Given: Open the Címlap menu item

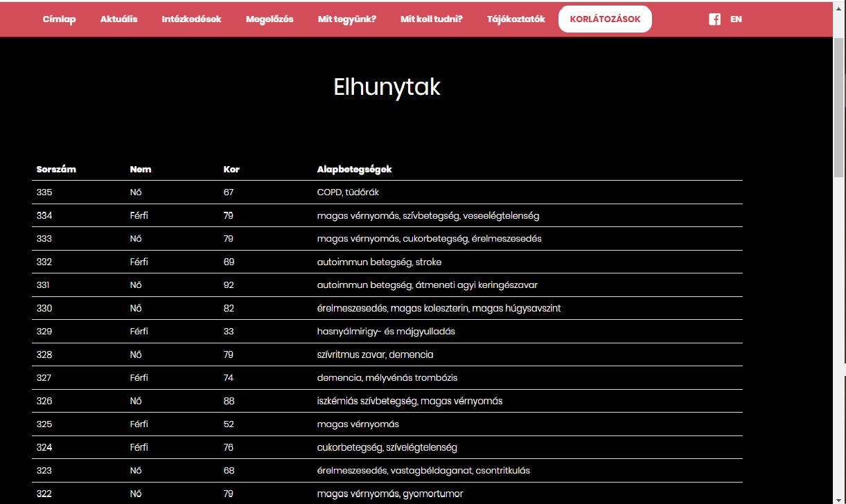Looking at the screenshot, I should (59, 19).
